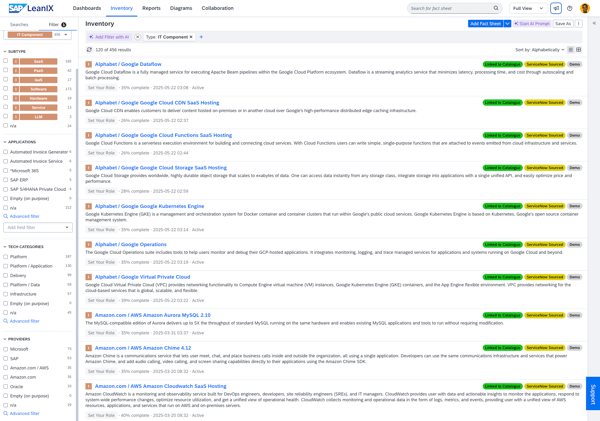Check the SAP ERP application checkbox
The width and height of the screenshot is (600, 421).
click(5, 180)
